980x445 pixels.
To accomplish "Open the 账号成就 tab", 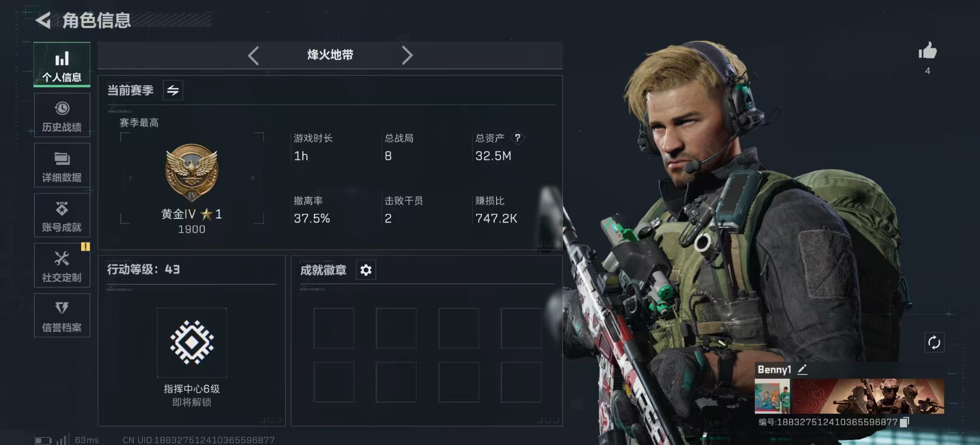I will click(x=62, y=215).
